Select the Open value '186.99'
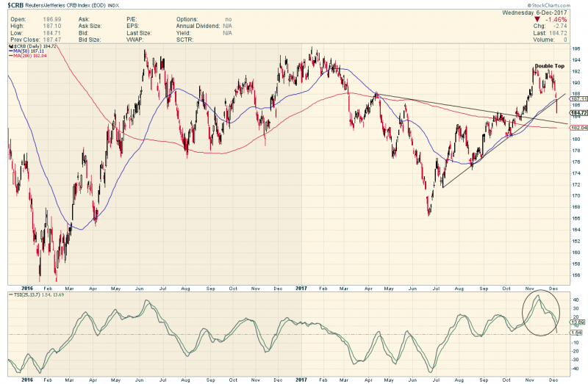The width and height of the screenshot is (588, 384). 52,20
